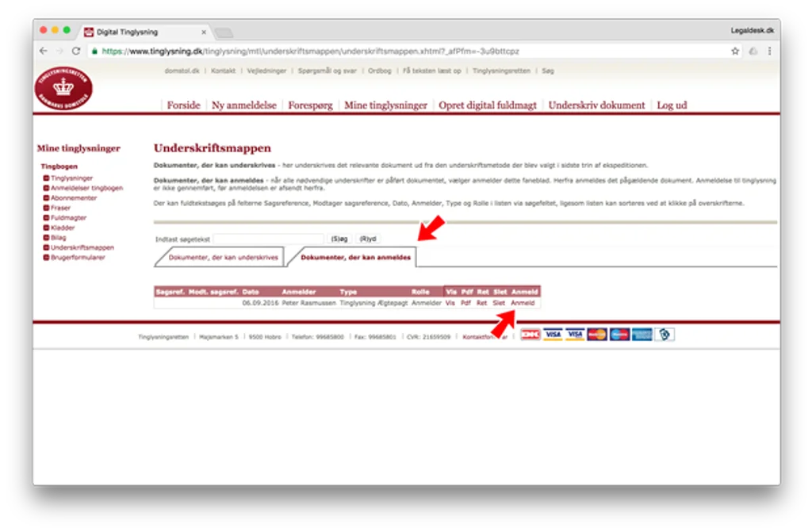Open Anmeldelser tingbogen in the sidebar
Viewport: 812px width, 532px height.
pos(86,188)
